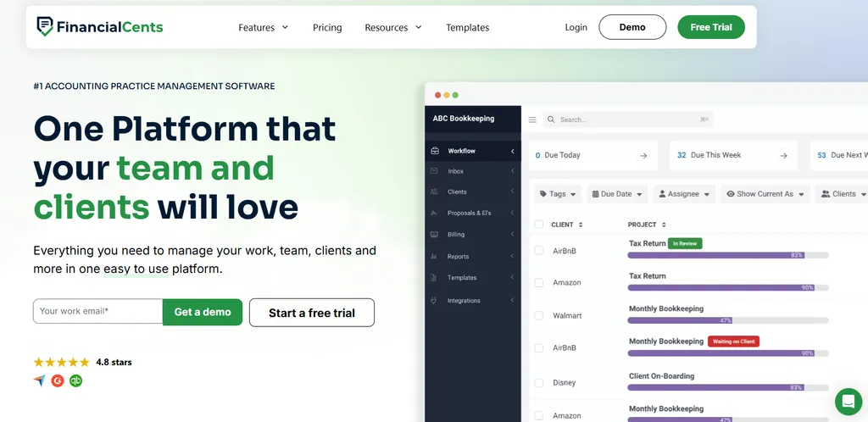The height and width of the screenshot is (422, 868).
Task: Open the Due Date filter dropdown
Action: (x=617, y=194)
